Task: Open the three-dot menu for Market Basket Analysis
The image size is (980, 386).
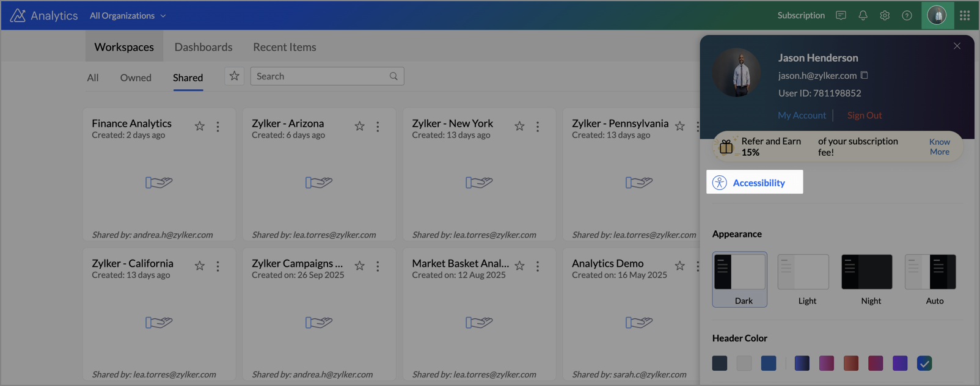Action: click(538, 266)
